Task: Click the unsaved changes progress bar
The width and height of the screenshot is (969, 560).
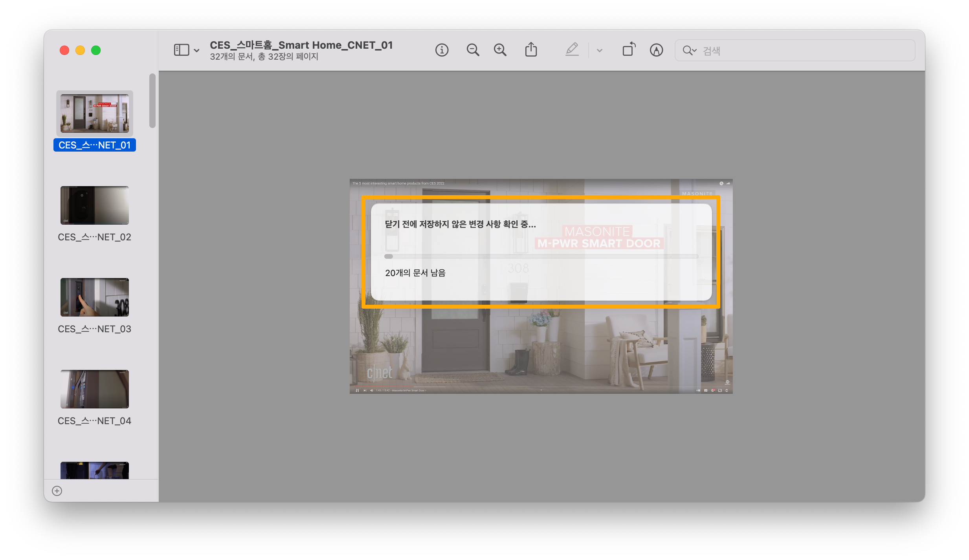Action: click(541, 256)
